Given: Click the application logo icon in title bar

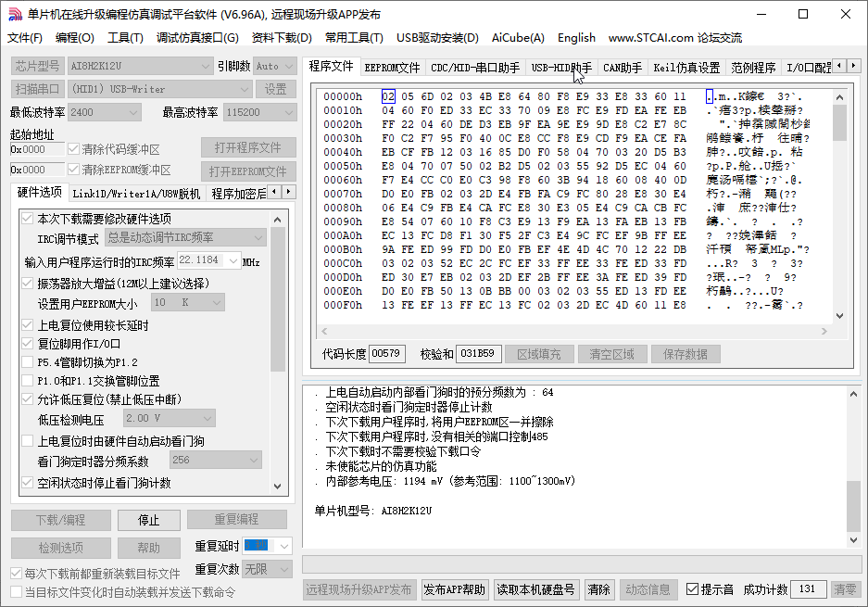Looking at the screenshot, I should [15, 13].
